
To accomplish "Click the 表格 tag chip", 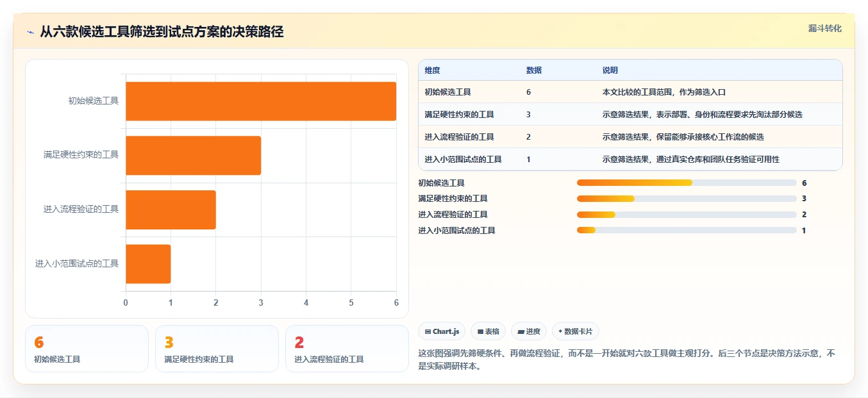I will point(488,331).
